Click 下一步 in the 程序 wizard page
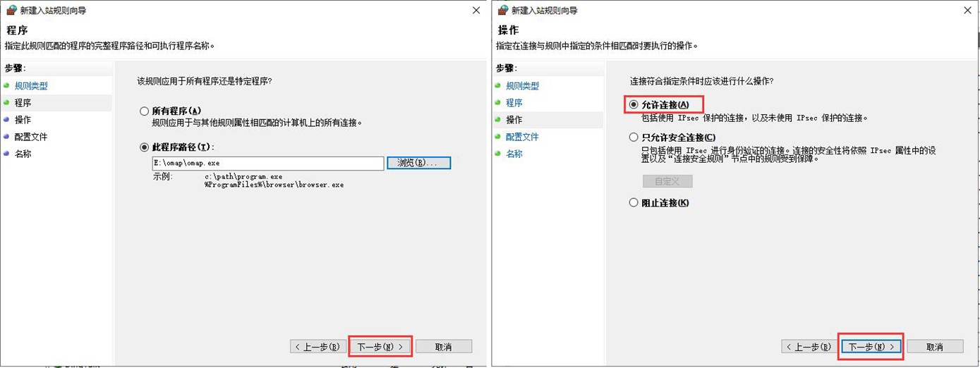The image size is (980, 368). click(x=380, y=347)
